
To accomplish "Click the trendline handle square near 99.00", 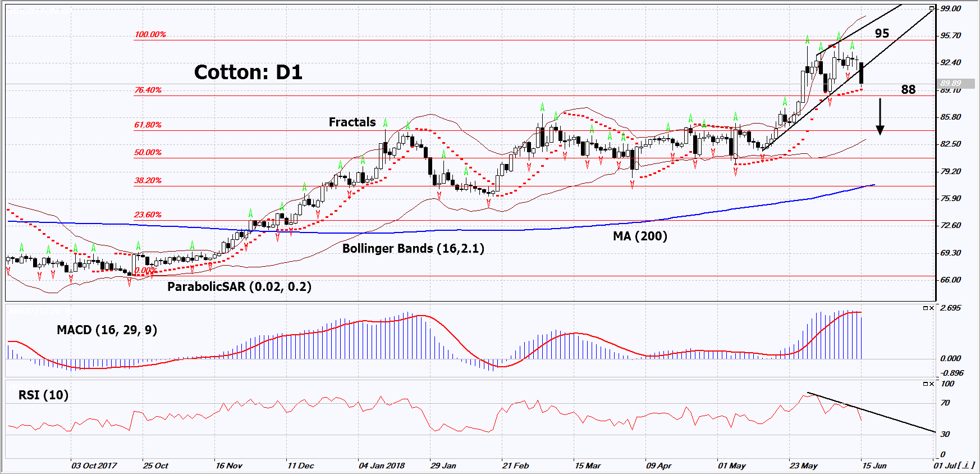I will tap(932, 8).
